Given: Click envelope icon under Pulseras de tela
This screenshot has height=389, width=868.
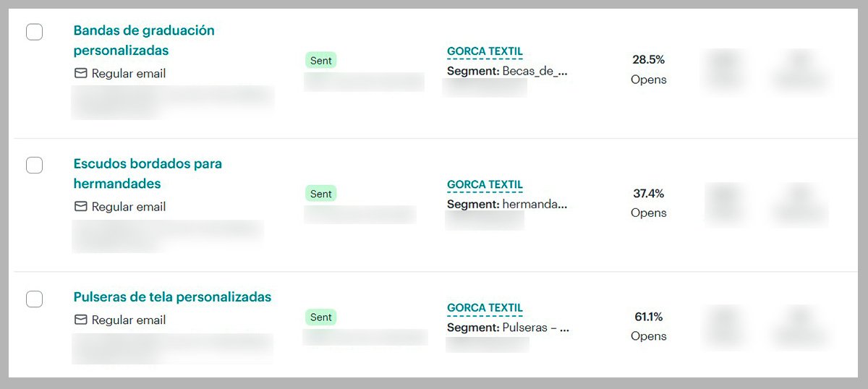Looking at the screenshot, I should [x=81, y=320].
